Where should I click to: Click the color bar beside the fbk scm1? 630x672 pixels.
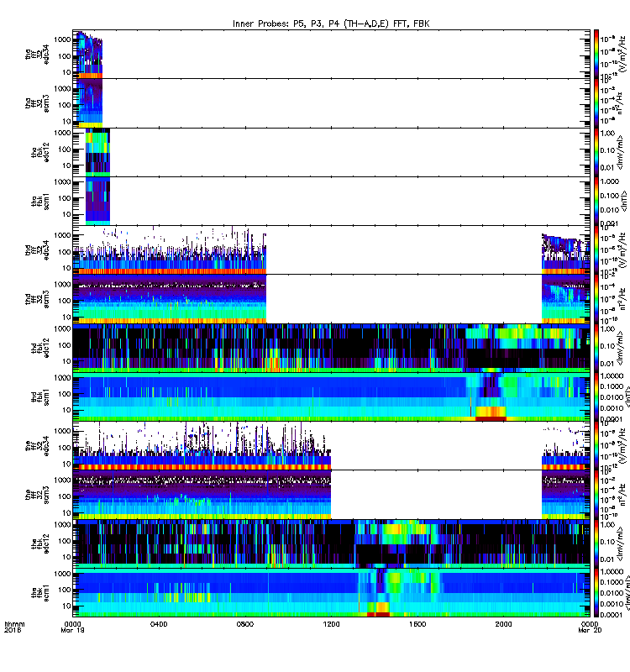596,593
